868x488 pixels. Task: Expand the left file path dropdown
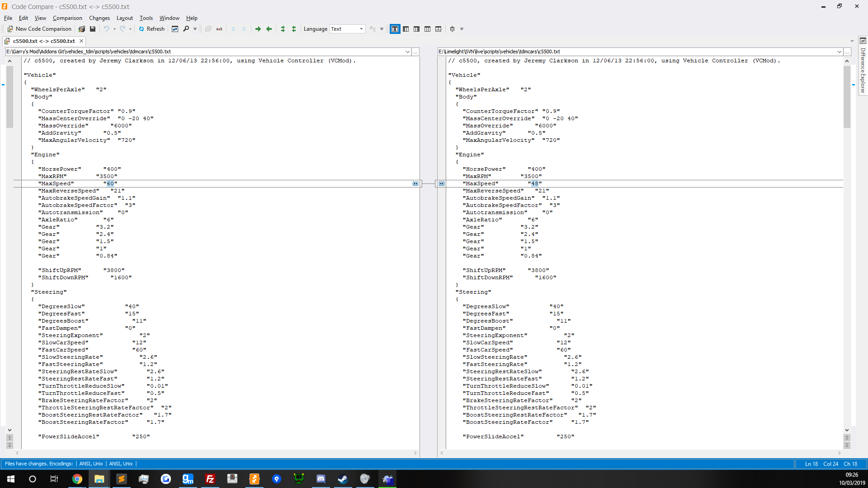(407, 52)
